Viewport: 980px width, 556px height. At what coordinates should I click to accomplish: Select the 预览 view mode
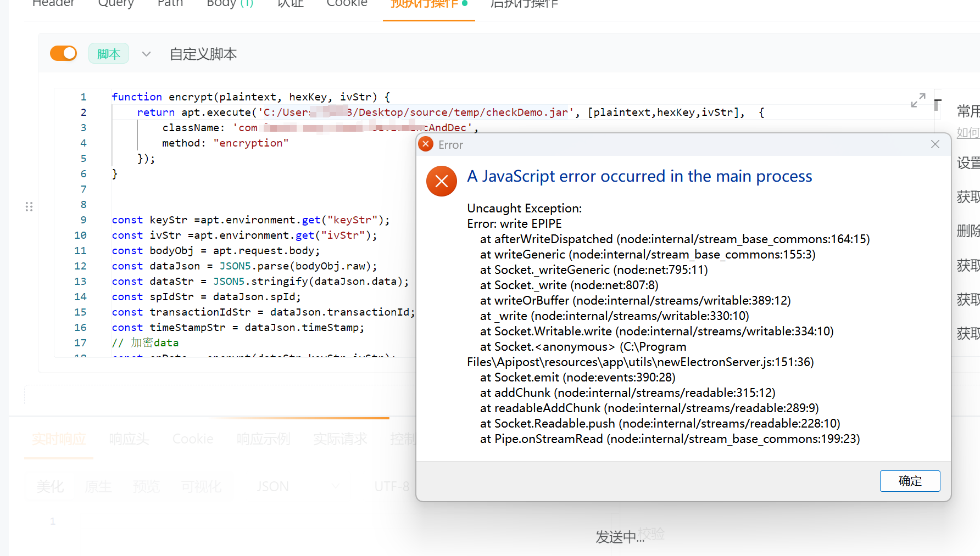pyautogui.click(x=146, y=487)
